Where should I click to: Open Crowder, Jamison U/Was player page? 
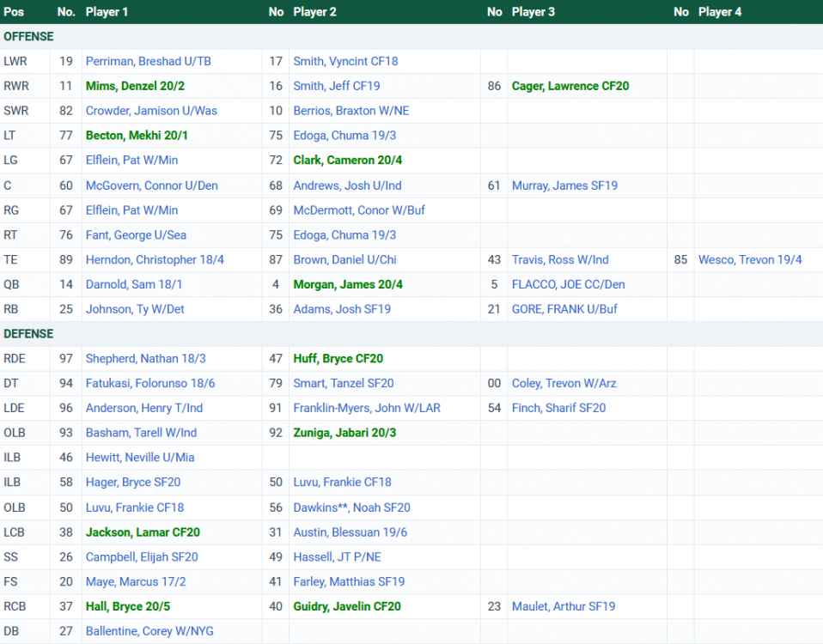click(151, 111)
